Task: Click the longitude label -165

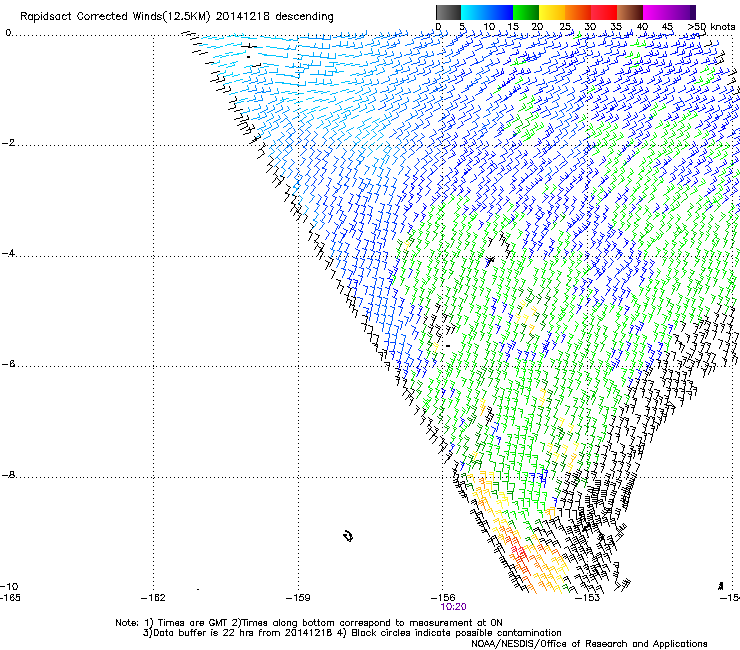Action: (x=10, y=598)
